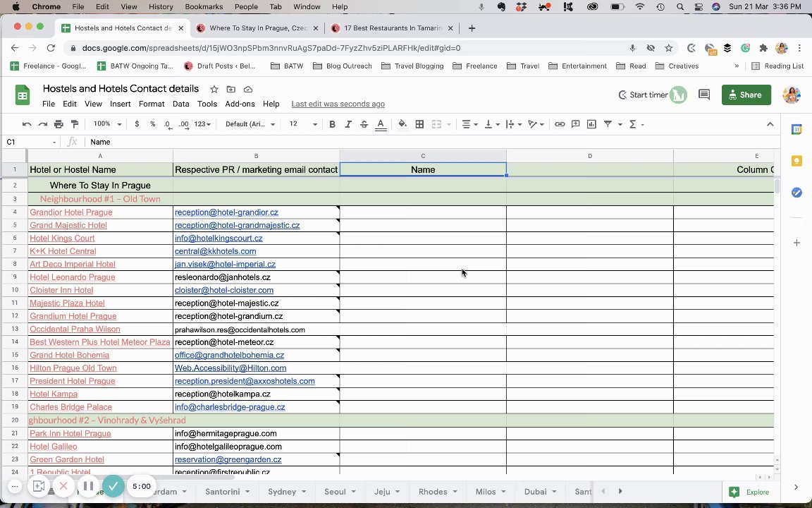Open Wi-Fi status in menu bar
This screenshot has width=812, height=508.
[x=640, y=7]
